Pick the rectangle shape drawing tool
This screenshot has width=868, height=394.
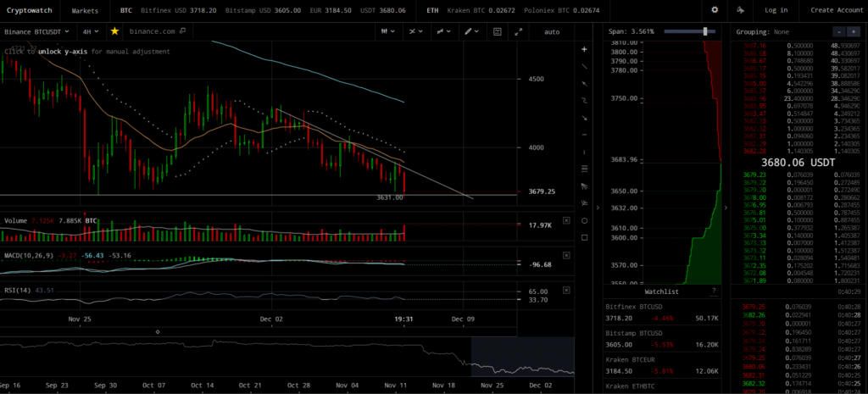coord(584,237)
